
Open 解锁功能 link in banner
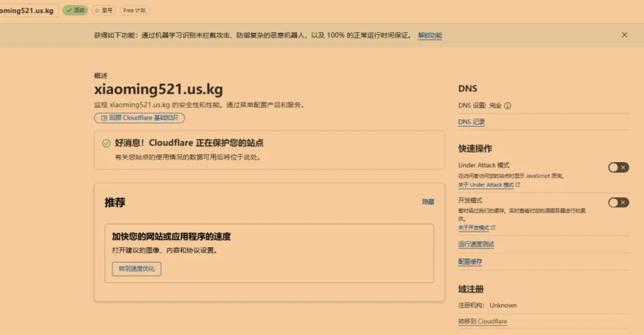[430, 35]
